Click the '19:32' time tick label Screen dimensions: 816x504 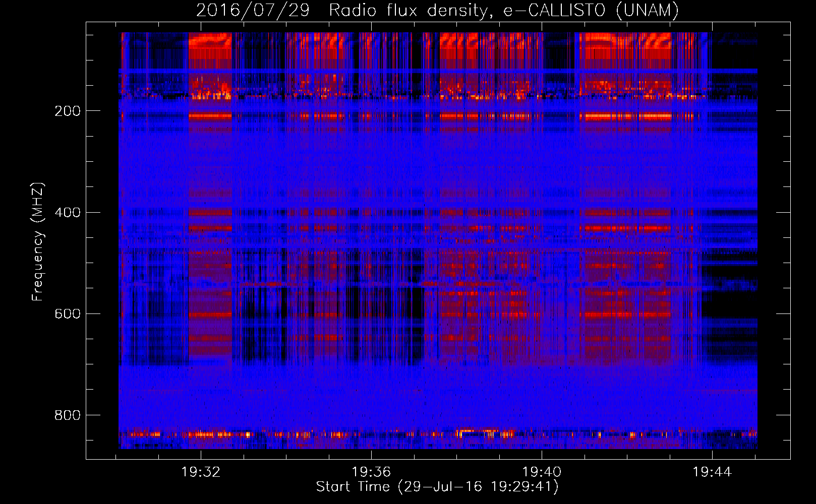tap(201, 472)
